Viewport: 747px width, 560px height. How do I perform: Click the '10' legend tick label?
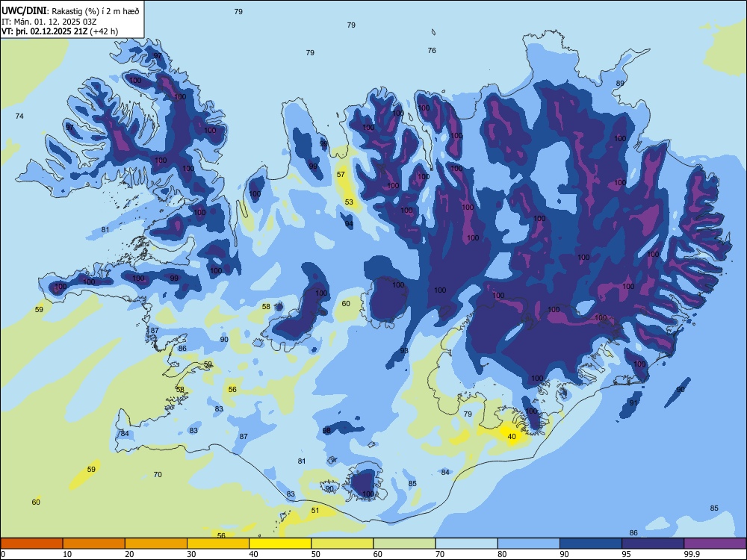click(67, 554)
